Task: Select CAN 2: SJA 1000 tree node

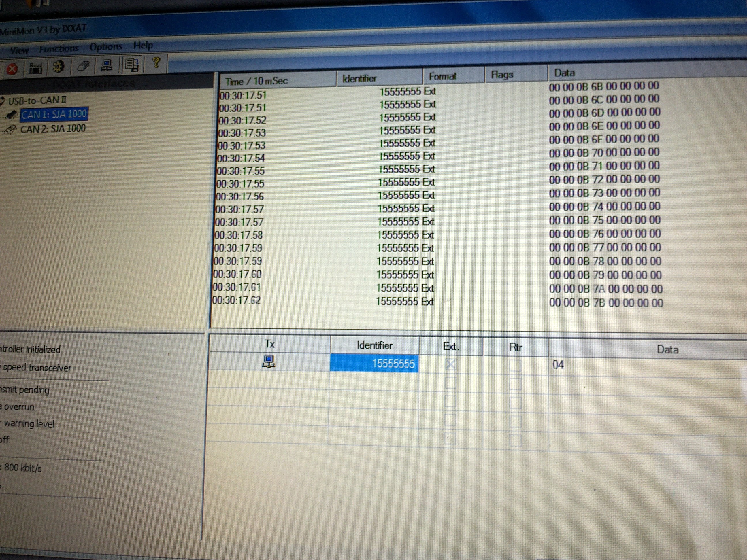Action: click(53, 128)
